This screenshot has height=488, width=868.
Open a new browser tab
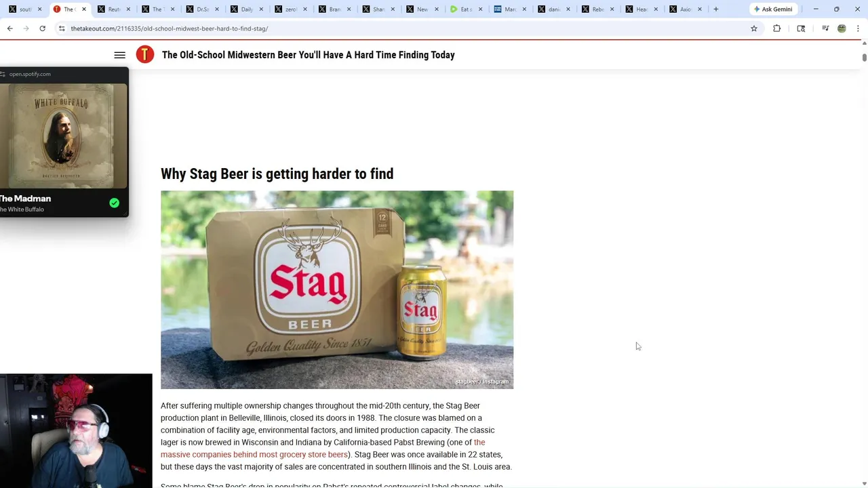point(715,9)
